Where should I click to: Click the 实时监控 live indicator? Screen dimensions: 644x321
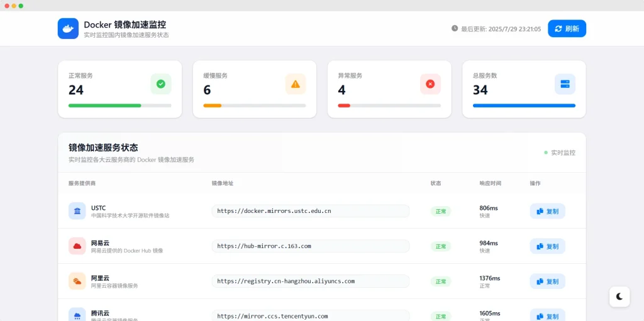[x=560, y=153]
